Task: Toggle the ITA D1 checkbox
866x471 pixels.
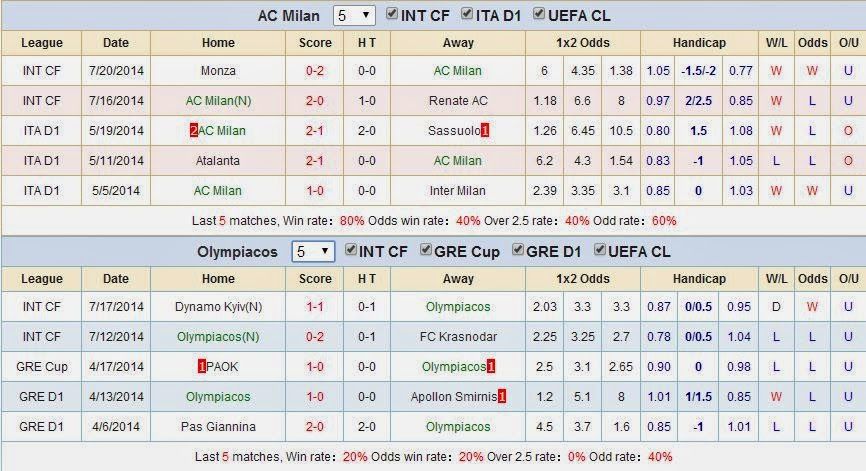Action: 467,14
